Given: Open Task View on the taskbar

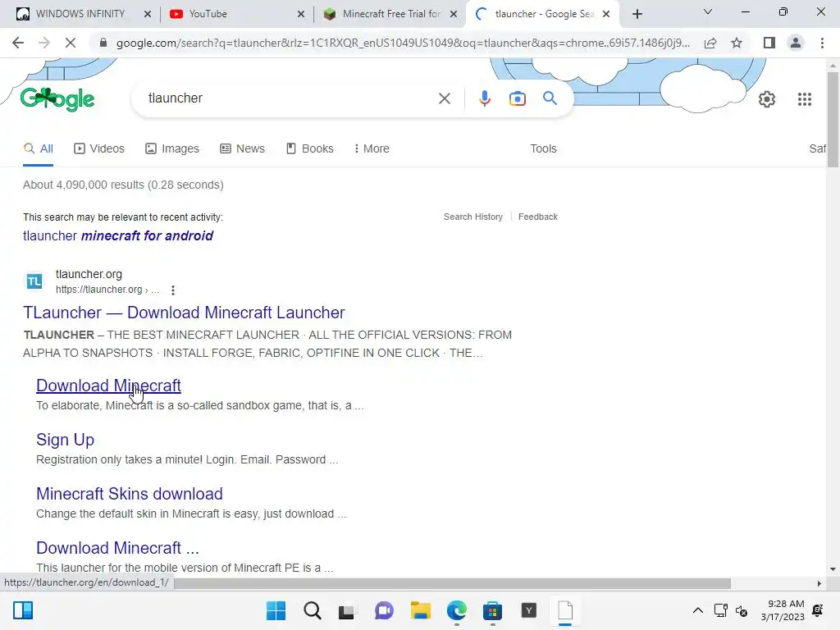Looking at the screenshot, I should pyautogui.click(x=347, y=610).
